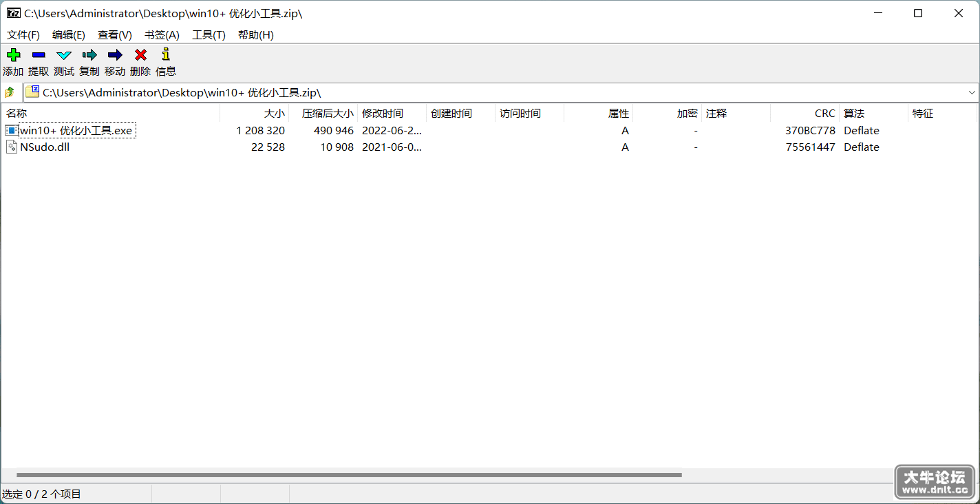Sort by CRC column header
Screen dimensions: 980x504
pos(805,114)
